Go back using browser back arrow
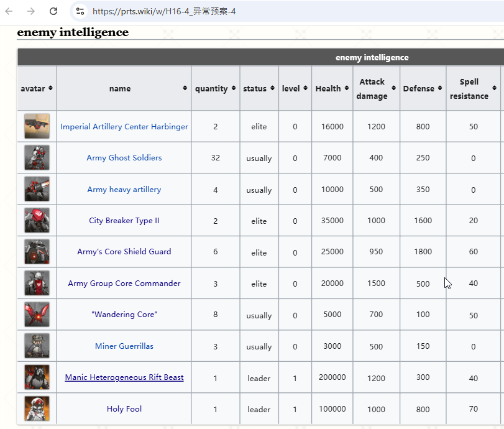Image resolution: width=504 pixels, height=429 pixels. (9, 11)
